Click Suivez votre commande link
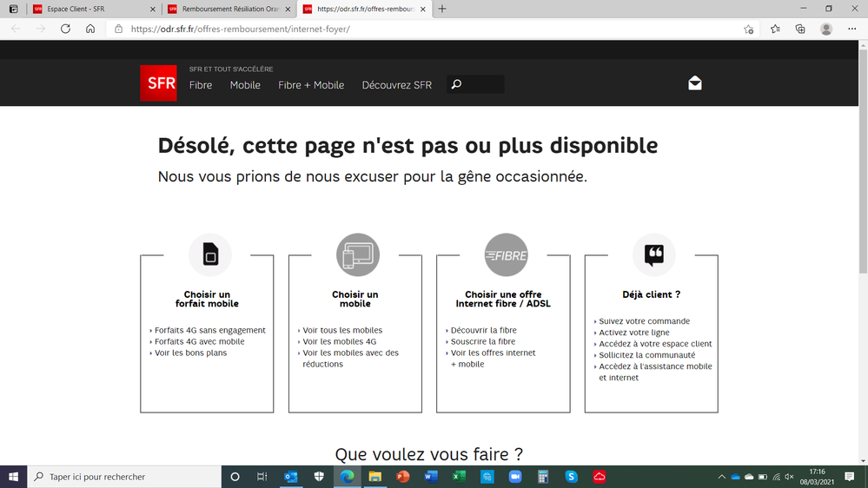This screenshot has width=868, height=488. (x=644, y=321)
